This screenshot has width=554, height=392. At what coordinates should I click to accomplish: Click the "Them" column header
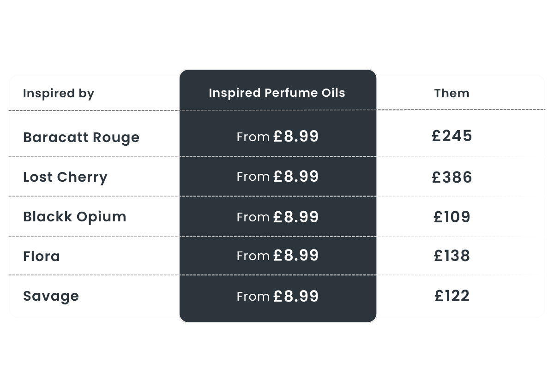[452, 93]
